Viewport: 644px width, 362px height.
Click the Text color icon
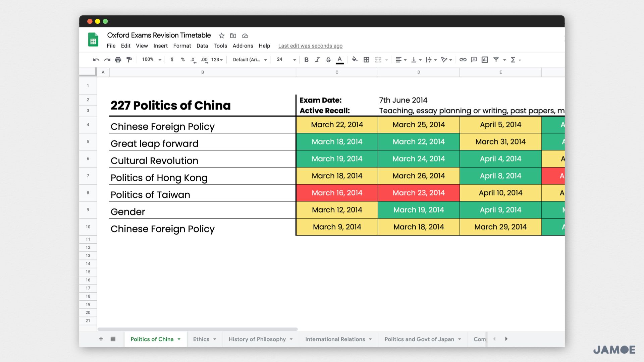coord(340,60)
